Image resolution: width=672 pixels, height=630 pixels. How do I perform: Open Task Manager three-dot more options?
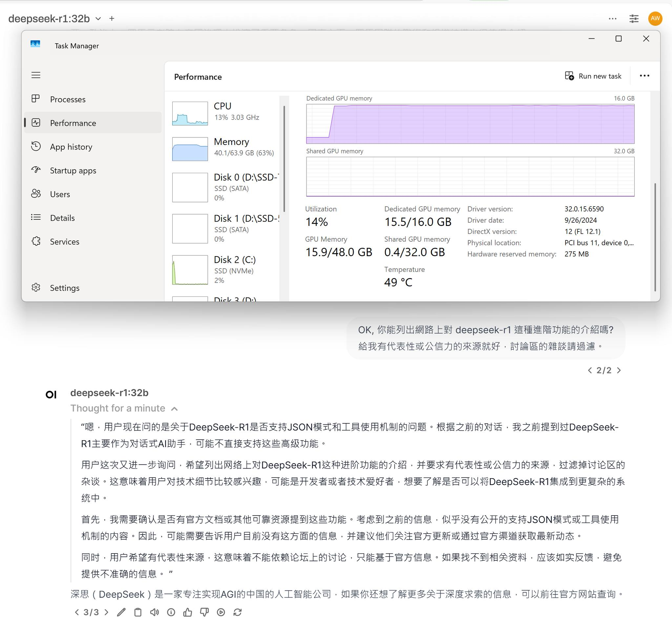point(644,76)
